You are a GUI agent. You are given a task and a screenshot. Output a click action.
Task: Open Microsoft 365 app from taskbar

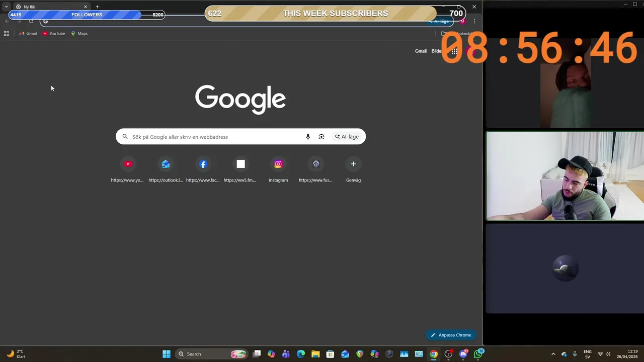374,354
